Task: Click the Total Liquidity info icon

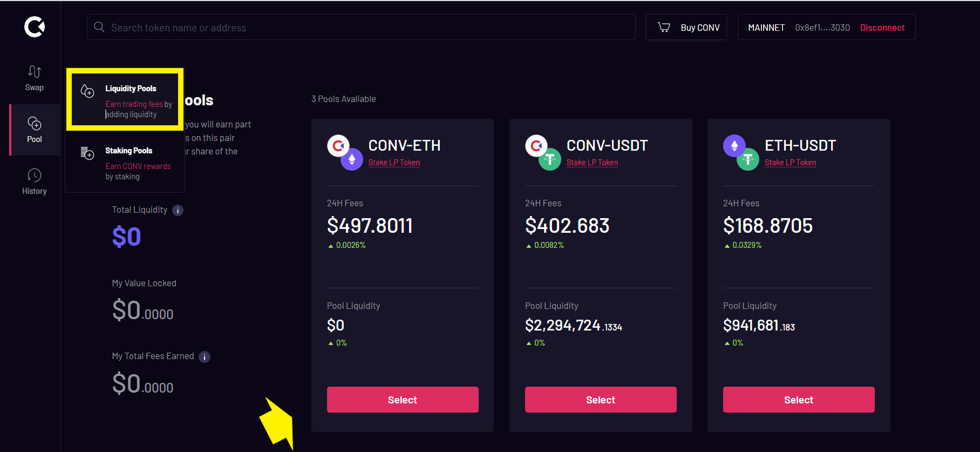Action: click(178, 210)
